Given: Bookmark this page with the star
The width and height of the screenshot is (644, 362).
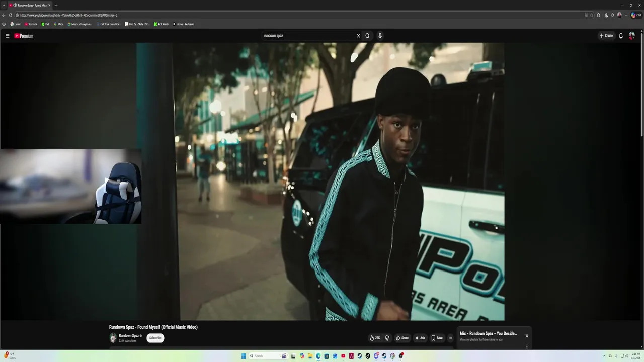Looking at the screenshot, I should tap(592, 15).
